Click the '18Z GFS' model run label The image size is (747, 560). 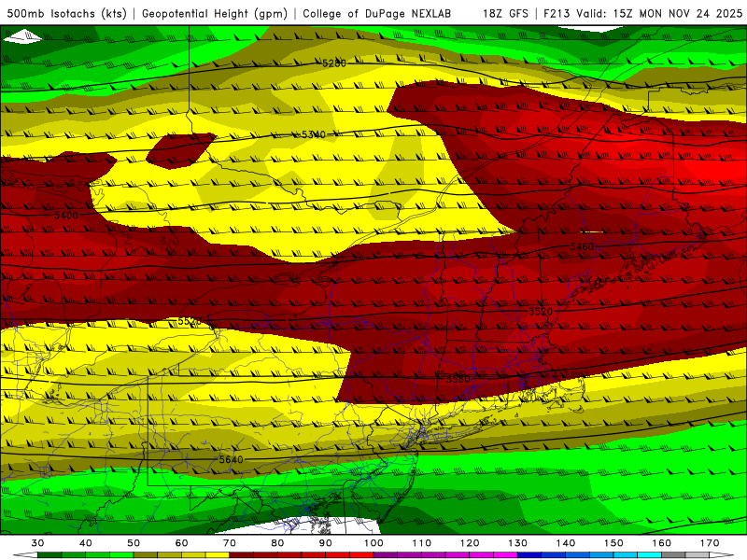click(x=505, y=13)
